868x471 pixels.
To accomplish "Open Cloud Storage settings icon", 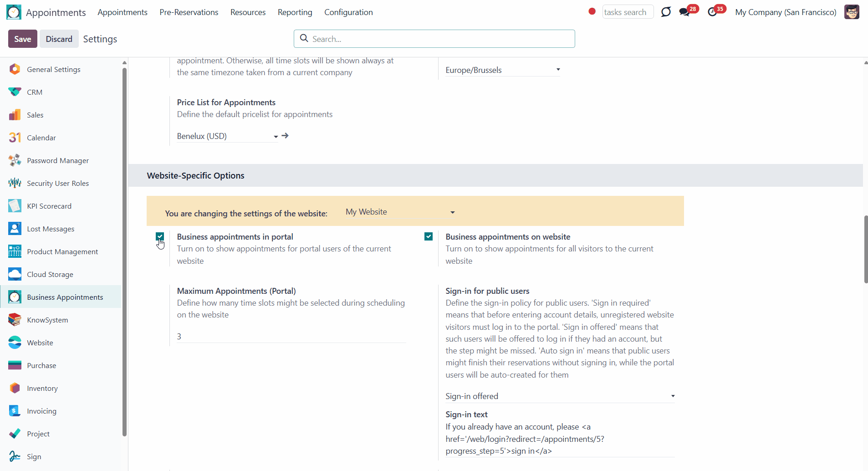I will click(15, 274).
